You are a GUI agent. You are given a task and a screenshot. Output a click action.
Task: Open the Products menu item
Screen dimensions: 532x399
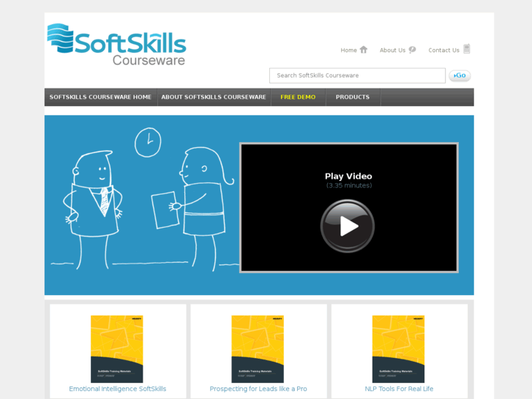click(x=353, y=97)
